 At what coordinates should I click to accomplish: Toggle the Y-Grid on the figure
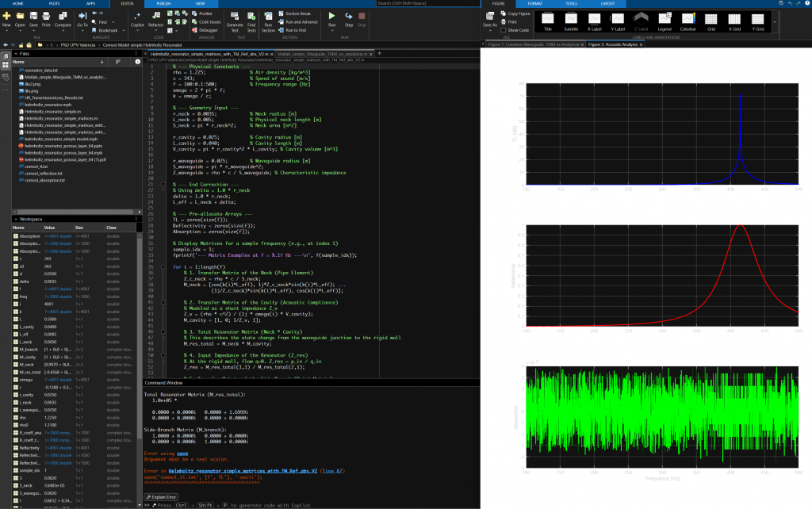pyautogui.click(x=757, y=21)
